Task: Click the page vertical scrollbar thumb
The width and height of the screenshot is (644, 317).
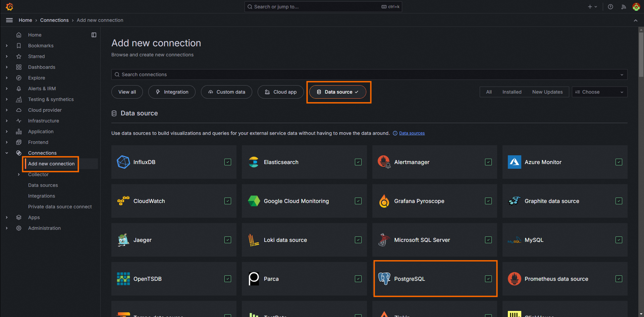Action: coord(641,54)
